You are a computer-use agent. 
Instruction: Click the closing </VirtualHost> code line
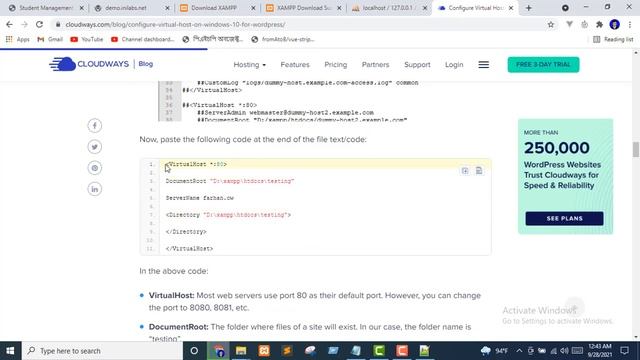click(189, 249)
